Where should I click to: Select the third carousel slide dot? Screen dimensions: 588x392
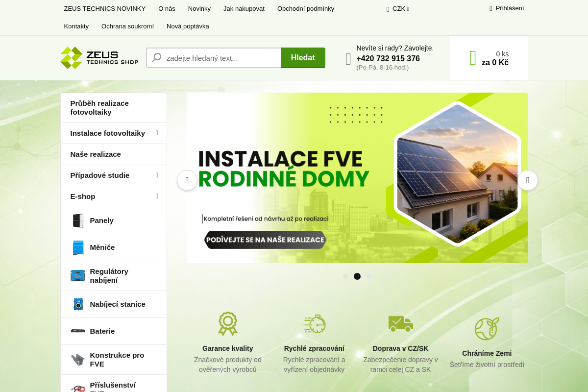pos(369,276)
